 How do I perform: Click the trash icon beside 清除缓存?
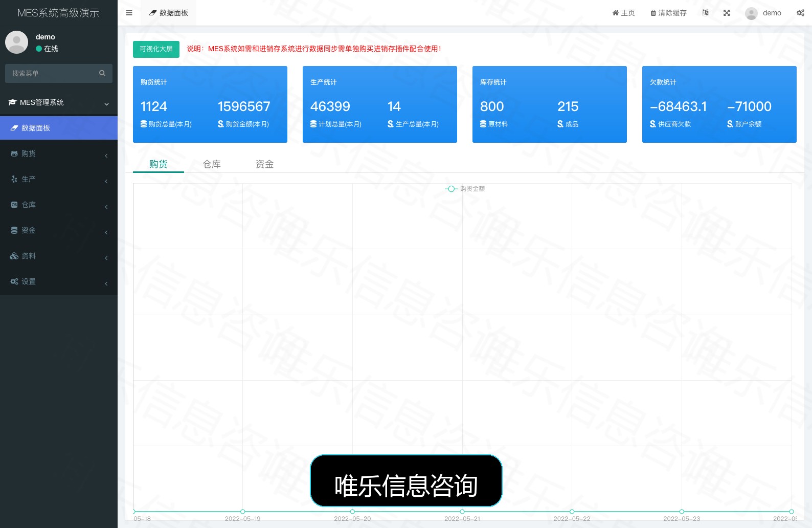[x=653, y=13]
